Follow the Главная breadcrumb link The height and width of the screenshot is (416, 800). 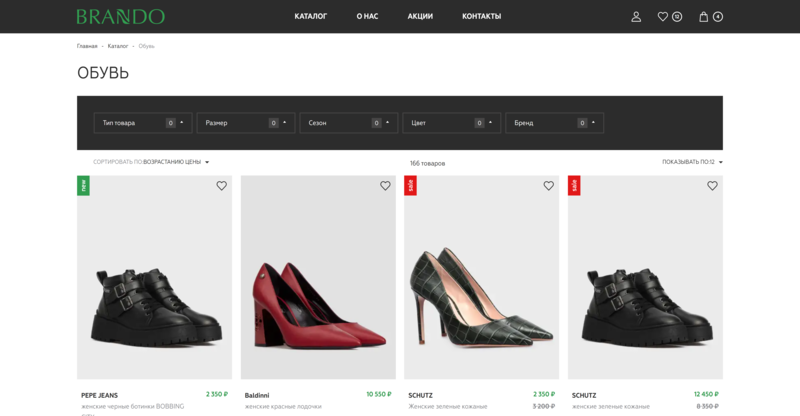pos(87,46)
